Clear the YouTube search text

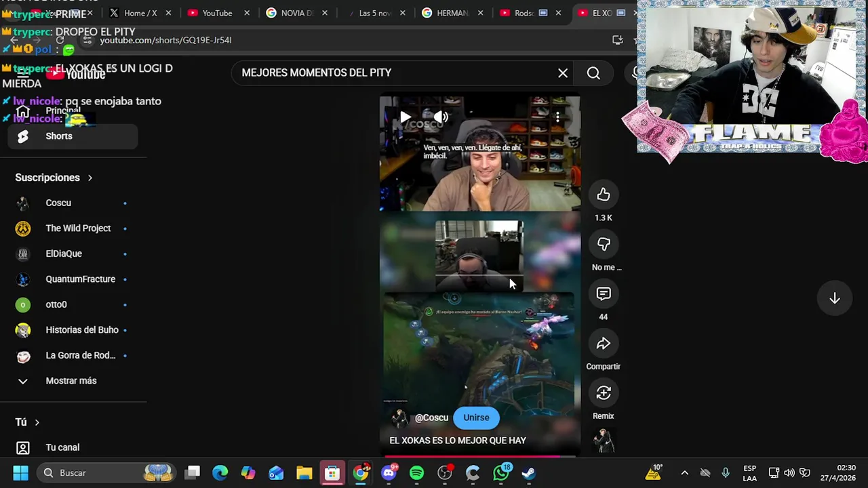point(563,73)
